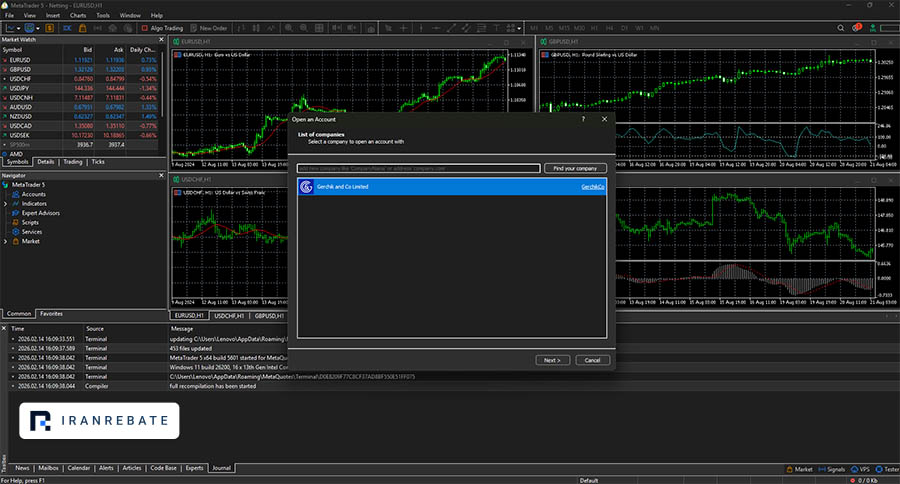The image size is (900, 484).
Task: Select USDJPY row in Market Watch
Action: coord(80,88)
